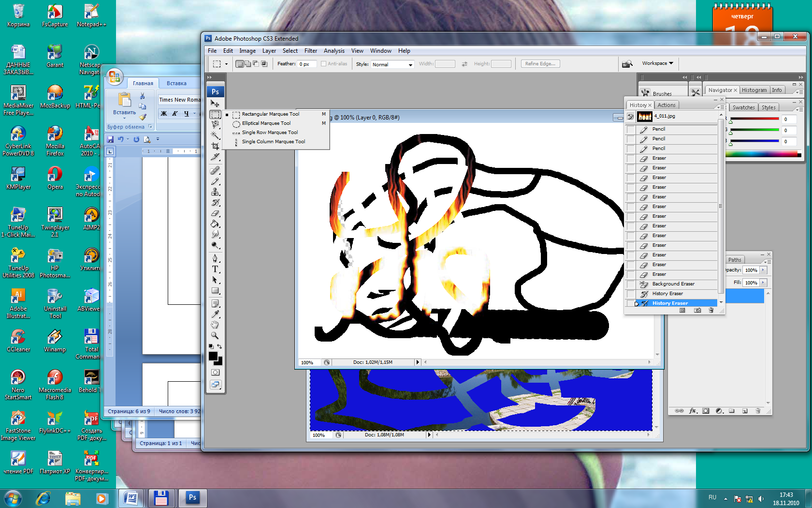This screenshot has height=508, width=812.
Task: Select the Healing Brush tool
Action: (x=215, y=170)
